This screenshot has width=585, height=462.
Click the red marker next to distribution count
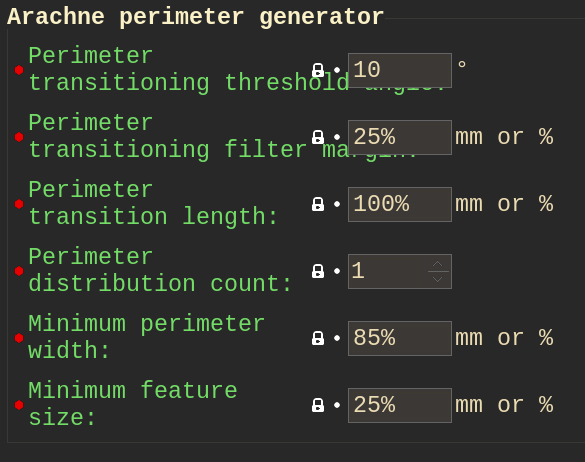click(19, 271)
